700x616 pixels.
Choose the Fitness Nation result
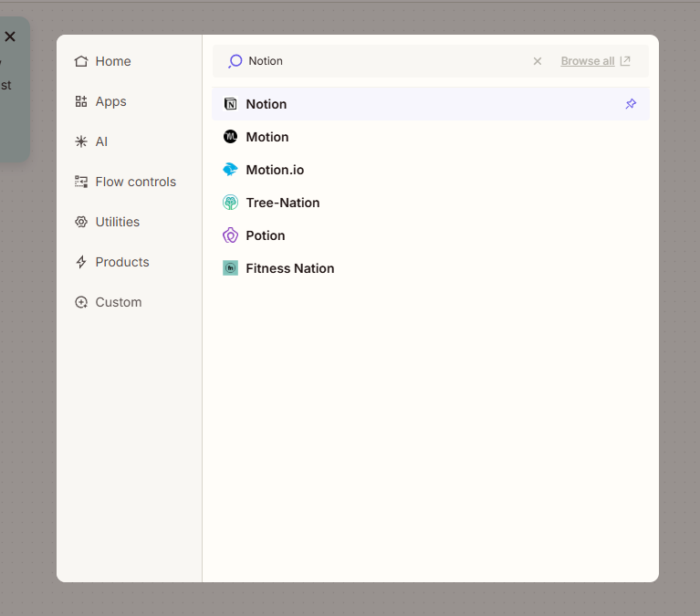click(431, 268)
